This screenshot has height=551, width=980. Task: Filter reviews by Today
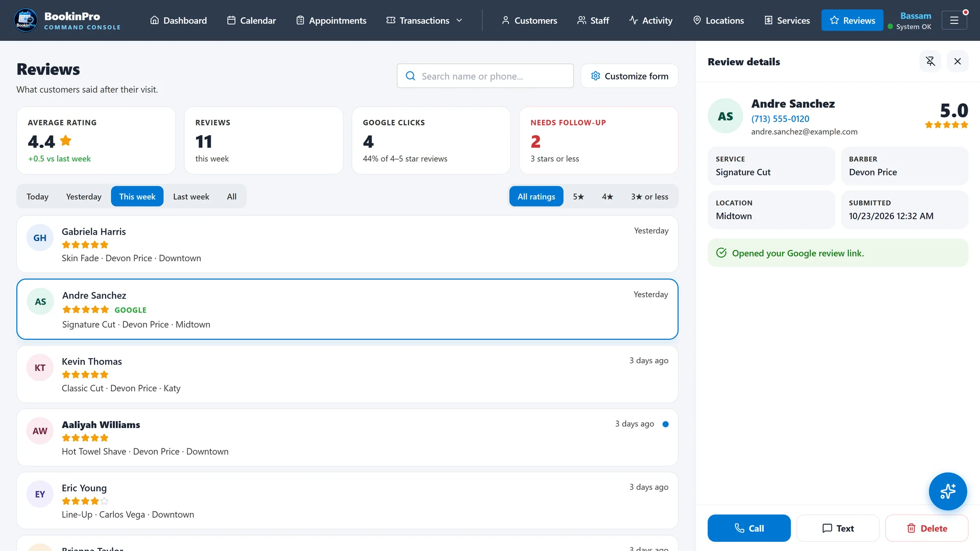[x=37, y=196]
